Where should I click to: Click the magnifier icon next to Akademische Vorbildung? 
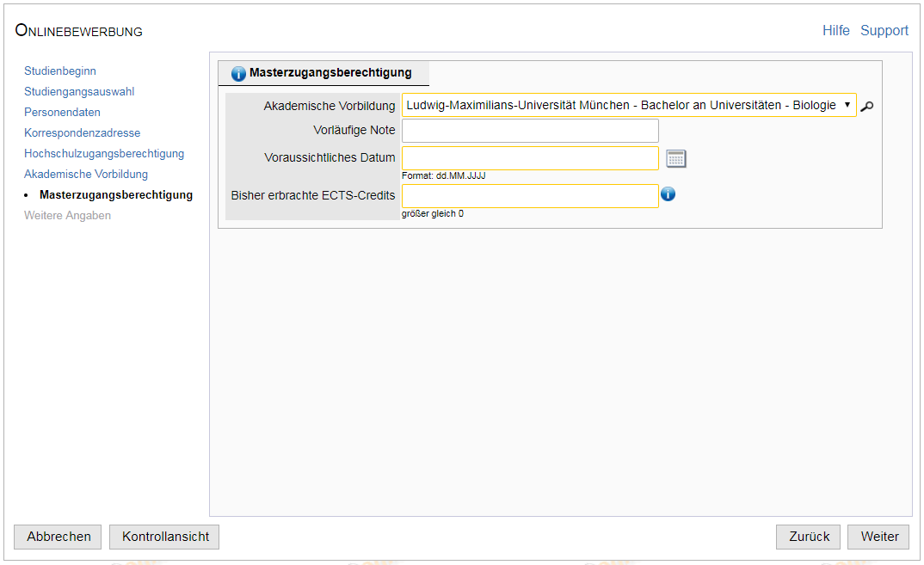(866, 106)
